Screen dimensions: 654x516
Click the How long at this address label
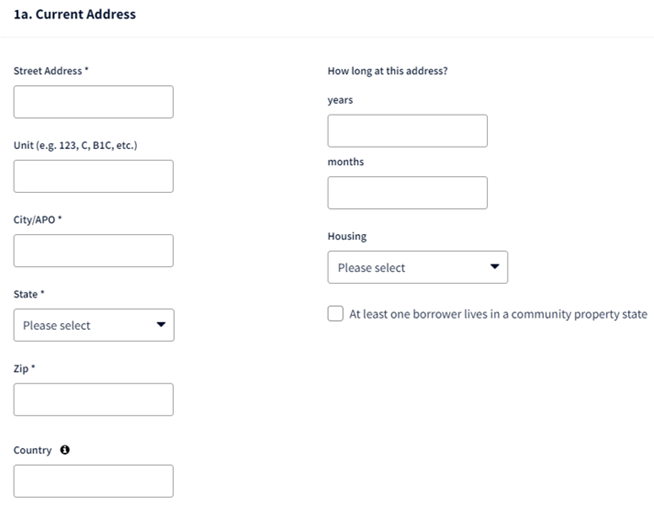point(387,71)
